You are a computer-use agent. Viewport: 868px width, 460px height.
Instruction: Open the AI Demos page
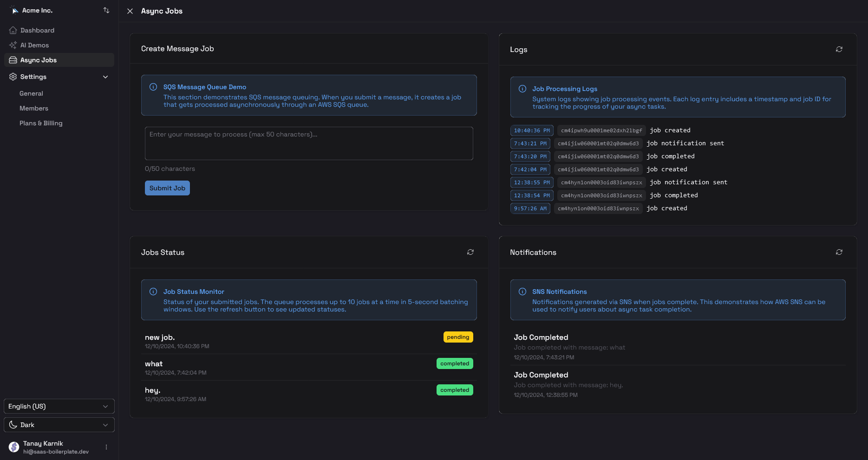35,45
